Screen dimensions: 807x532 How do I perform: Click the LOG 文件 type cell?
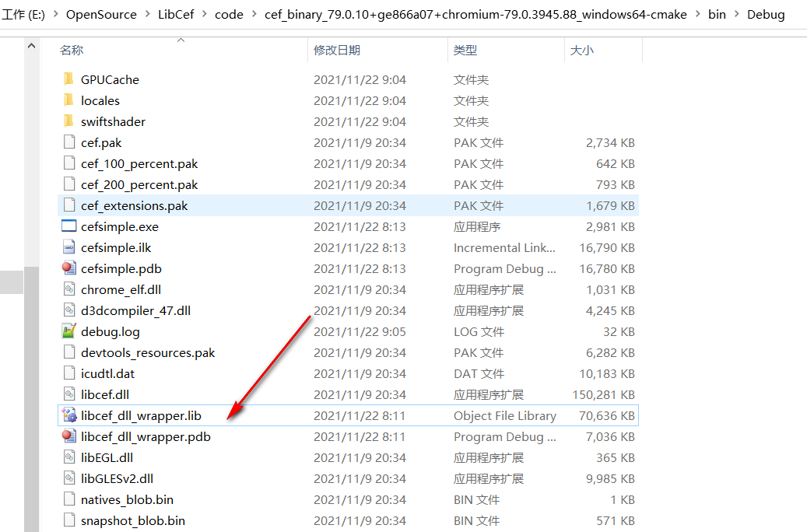tap(479, 332)
